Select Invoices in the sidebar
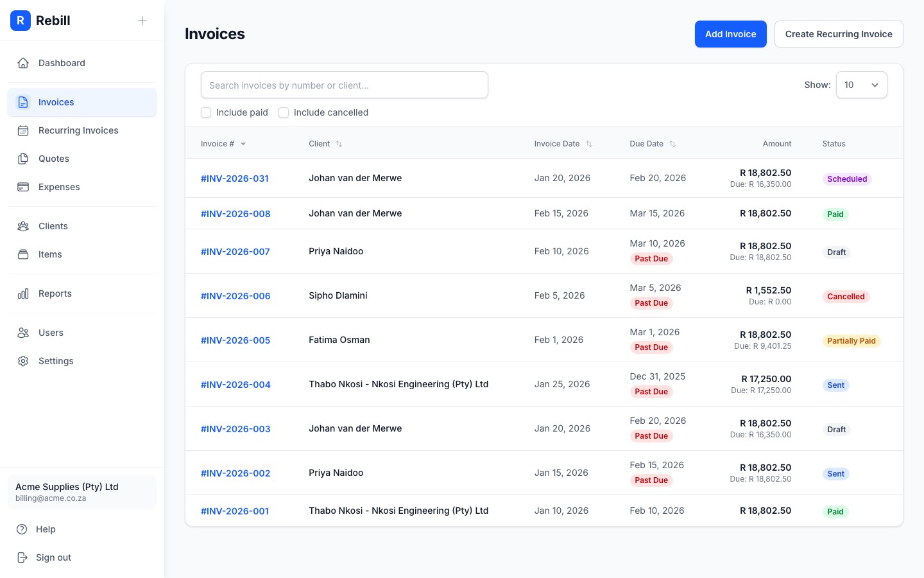The image size is (924, 578). click(x=56, y=102)
